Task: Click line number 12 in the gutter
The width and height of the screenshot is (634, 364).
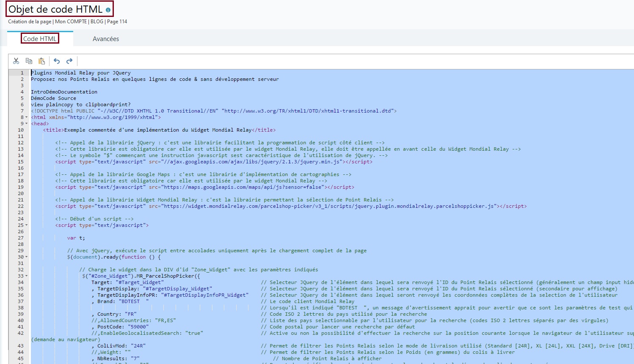Action: [21, 143]
